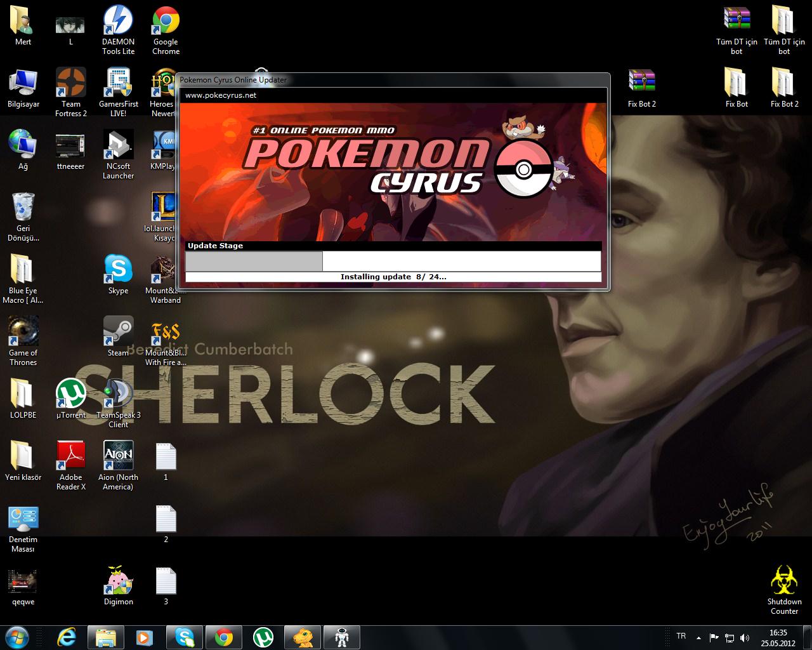
Task: Open GamersFirst LIVE! shortcut
Action: [118, 93]
